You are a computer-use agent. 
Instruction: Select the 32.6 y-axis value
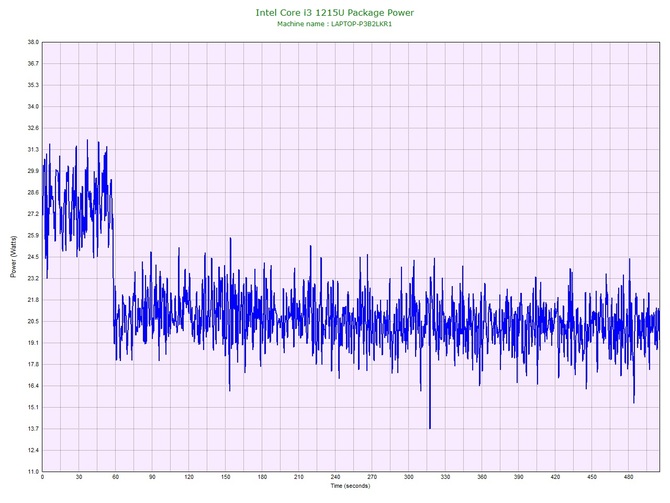coord(33,128)
